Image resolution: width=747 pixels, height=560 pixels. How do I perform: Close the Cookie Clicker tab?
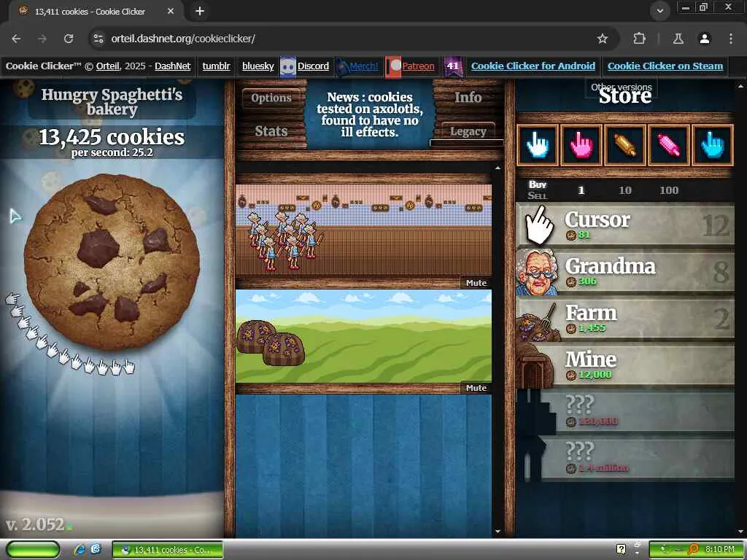pos(171,11)
